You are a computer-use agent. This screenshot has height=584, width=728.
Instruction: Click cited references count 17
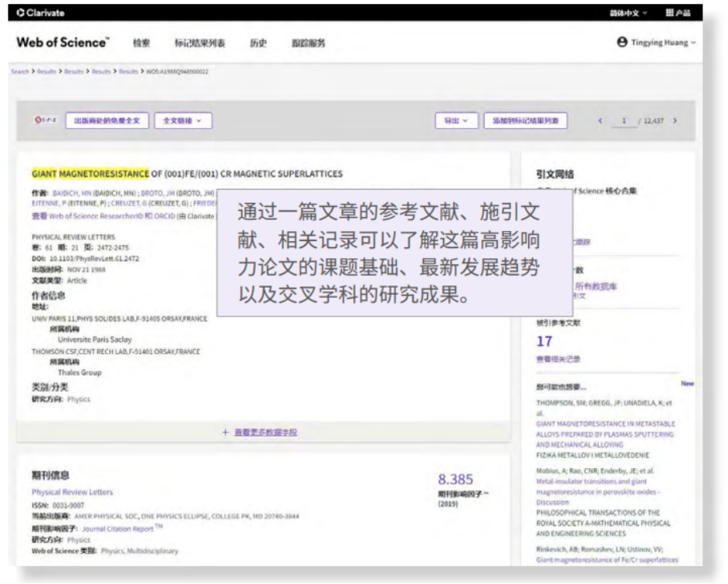544,341
